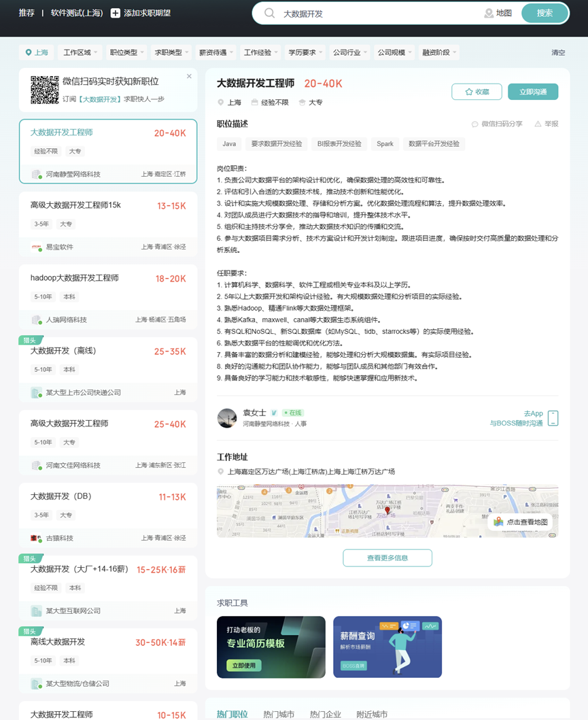Image resolution: width=588 pixels, height=720 pixels.
Task: Click the 要求数据开发经验 tag
Action: click(277, 143)
